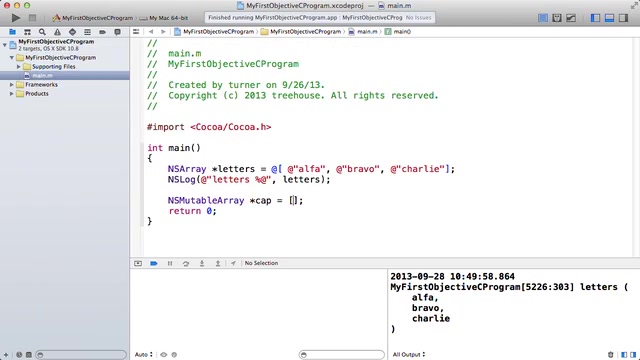Toggle the utilities pane visibility
This screenshot has height=360, width=640.
pyautogui.click(x=623, y=18)
